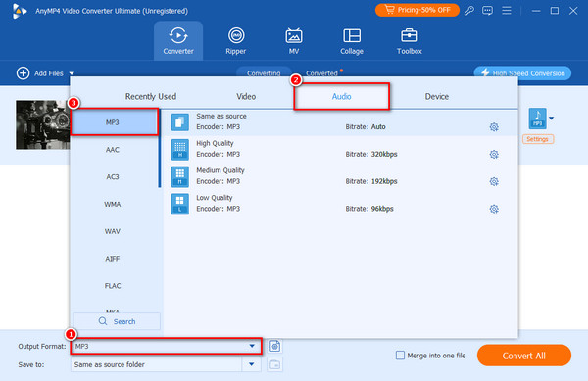Click the Bitrate: Auto text
Viewport: 588px width, 381px height.
click(366, 127)
